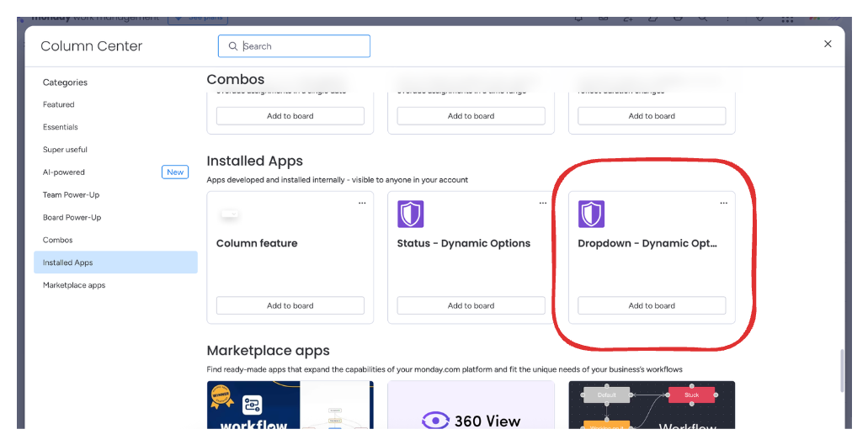Open more options on Status - Dynamic Options card

coord(543,203)
